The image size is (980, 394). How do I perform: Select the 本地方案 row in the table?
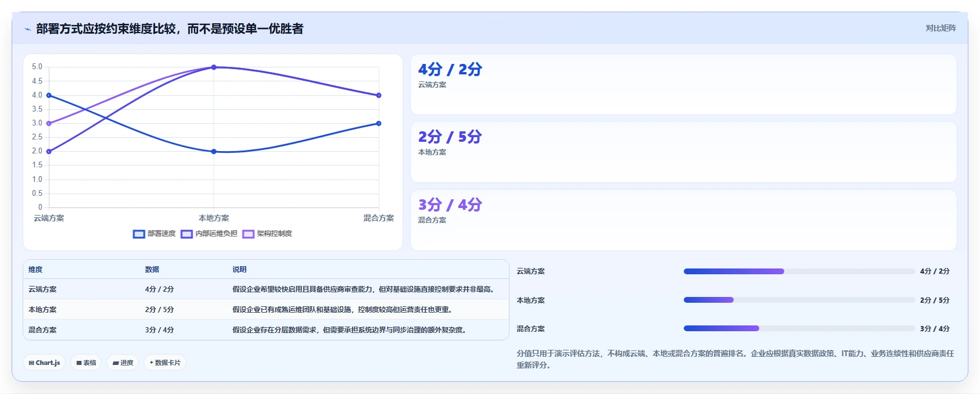click(266, 310)
